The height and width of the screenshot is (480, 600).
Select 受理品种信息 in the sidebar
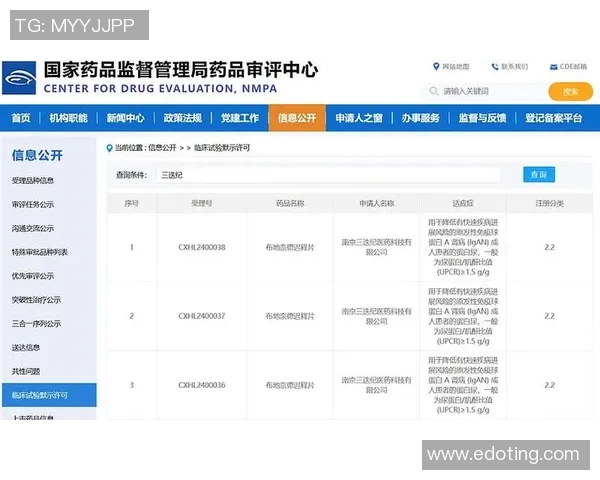[x=33, y=181]
